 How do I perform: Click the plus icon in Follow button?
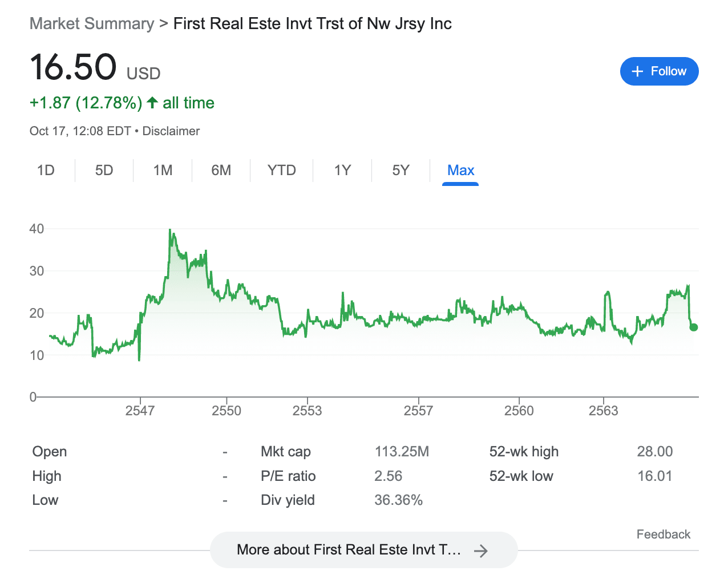[638, 71]
